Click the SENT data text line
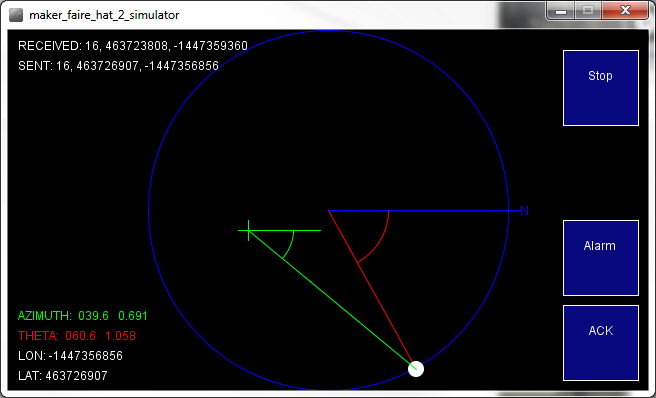 (118, 66)
